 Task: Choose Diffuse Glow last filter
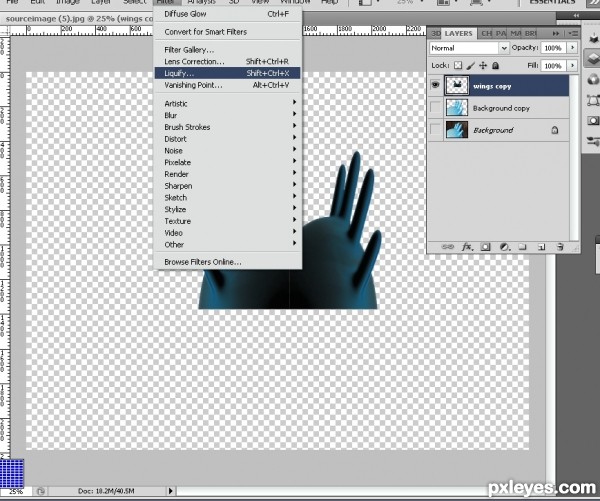(227, 14)
